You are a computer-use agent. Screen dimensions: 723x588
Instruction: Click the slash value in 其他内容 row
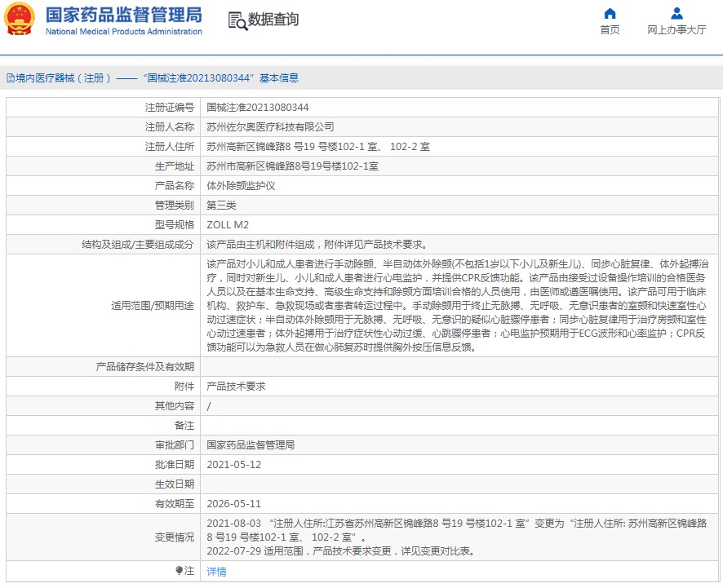click(209, 406)
